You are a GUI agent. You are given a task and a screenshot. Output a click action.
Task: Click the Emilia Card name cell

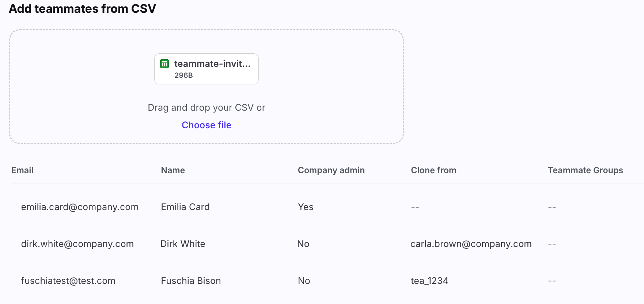click(x=185, y=207)
